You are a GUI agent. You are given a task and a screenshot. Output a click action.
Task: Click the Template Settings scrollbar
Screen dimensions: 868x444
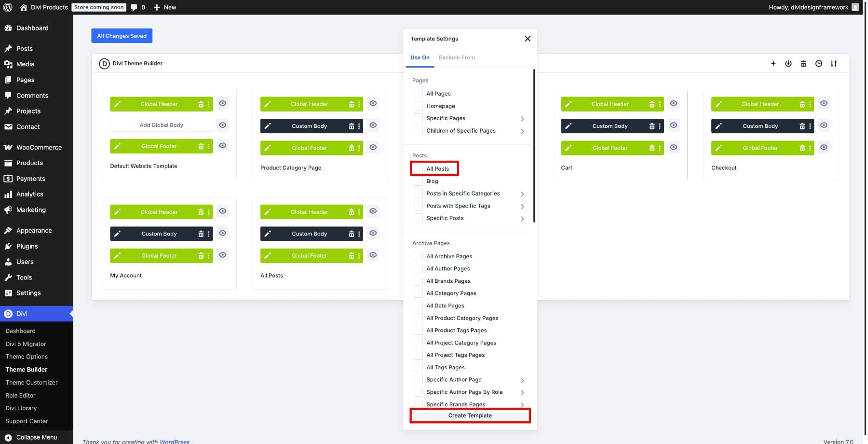click(x=534, y=146)
